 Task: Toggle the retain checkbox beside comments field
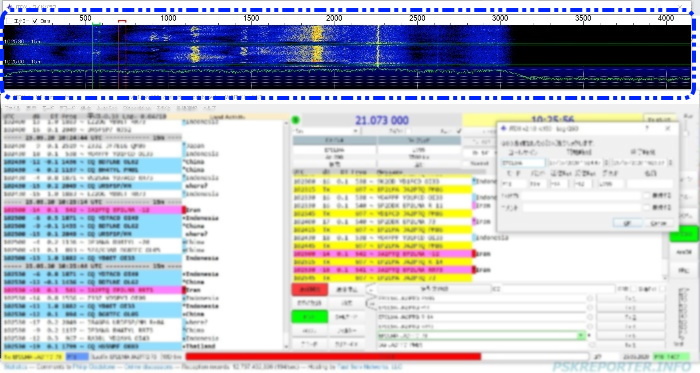[646, 207]
